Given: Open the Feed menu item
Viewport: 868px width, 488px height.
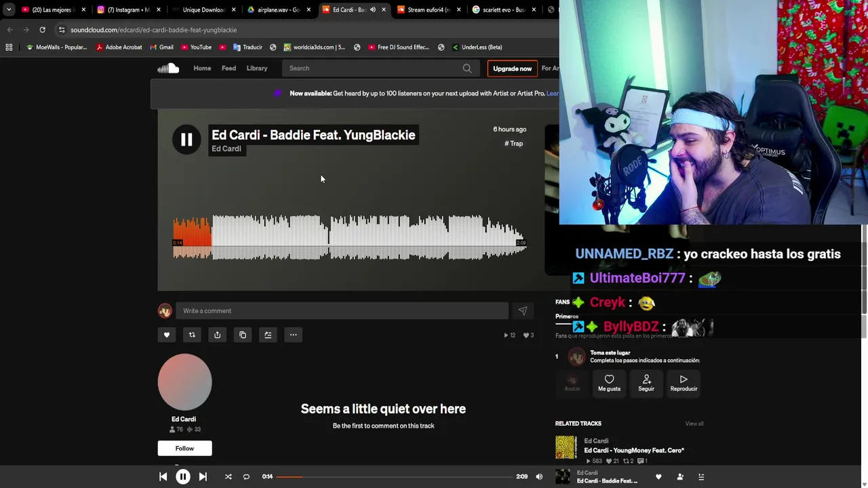Looking at the screenshot, I should pos(229,68).
